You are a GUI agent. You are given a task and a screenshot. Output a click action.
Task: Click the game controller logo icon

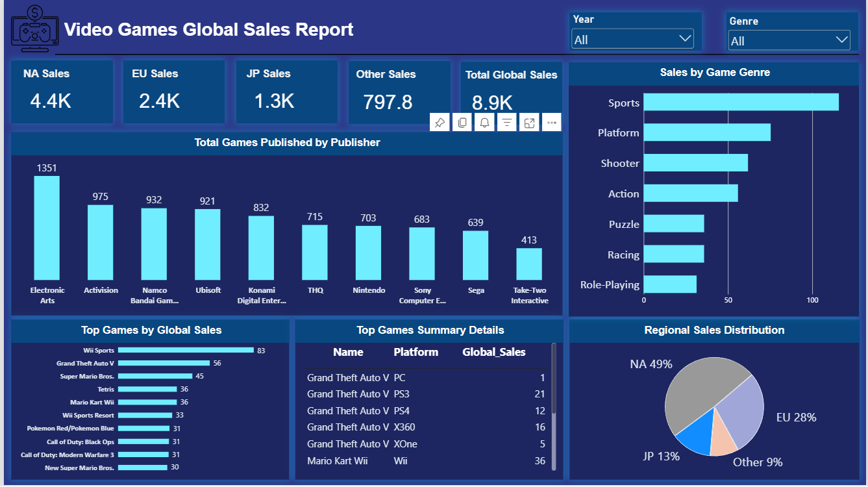34,29
